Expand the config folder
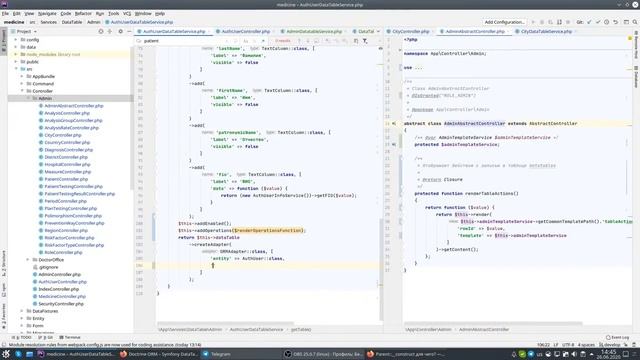This screenshot has width=640, height=360. 16,40
